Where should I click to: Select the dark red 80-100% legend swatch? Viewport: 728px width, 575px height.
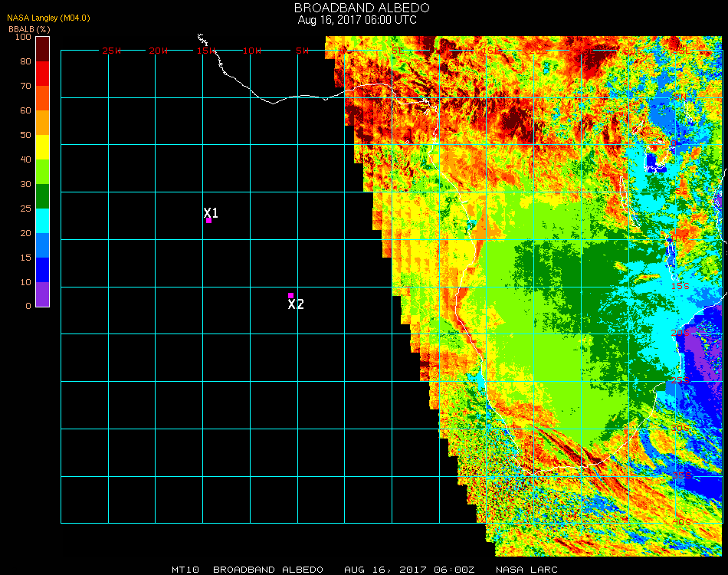tap(43, 48)
